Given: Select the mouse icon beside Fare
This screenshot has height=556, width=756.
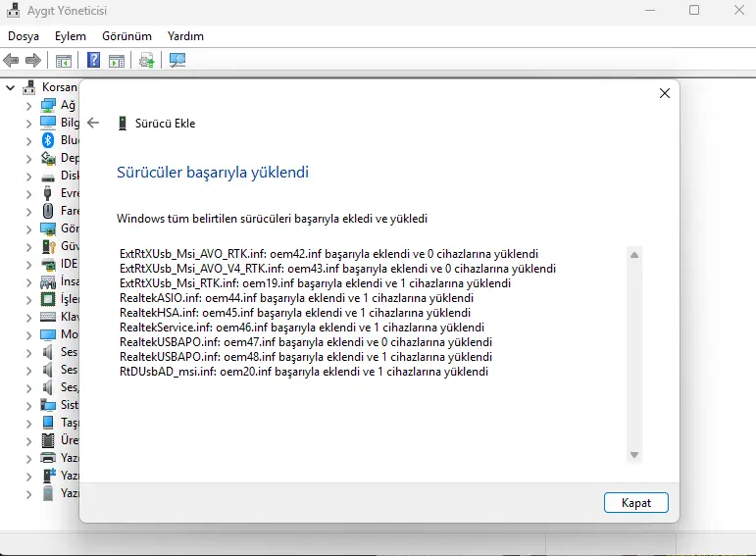Looking at the screenshot, I should click(48, 211).
